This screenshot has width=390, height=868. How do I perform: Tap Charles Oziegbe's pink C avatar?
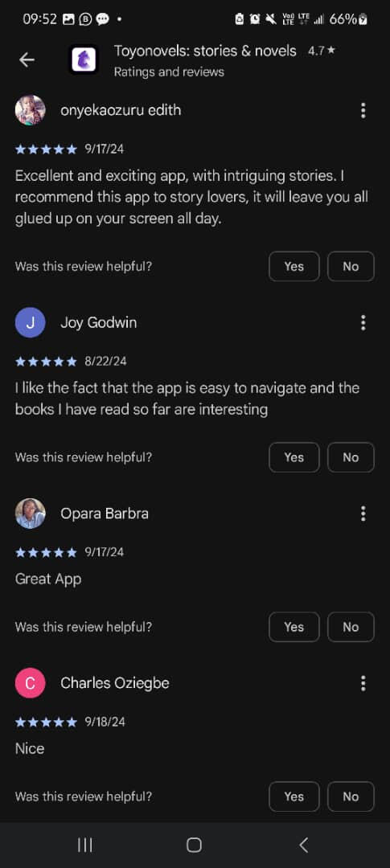pos(30,683)
